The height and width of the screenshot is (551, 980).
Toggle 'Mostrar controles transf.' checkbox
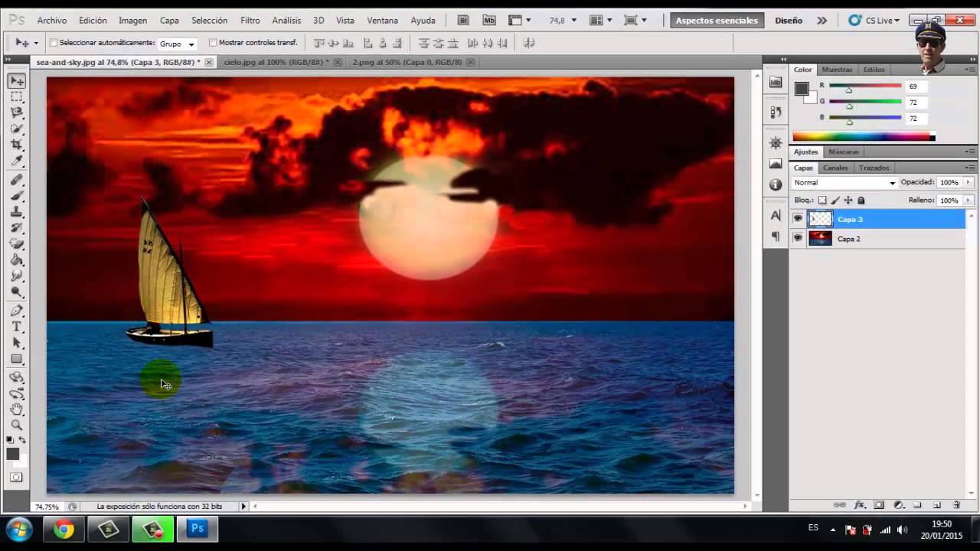[x=213, y=43]
